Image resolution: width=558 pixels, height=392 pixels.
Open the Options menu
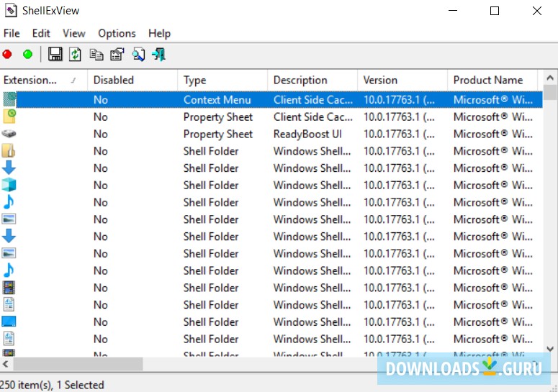[x=117, y=33]
